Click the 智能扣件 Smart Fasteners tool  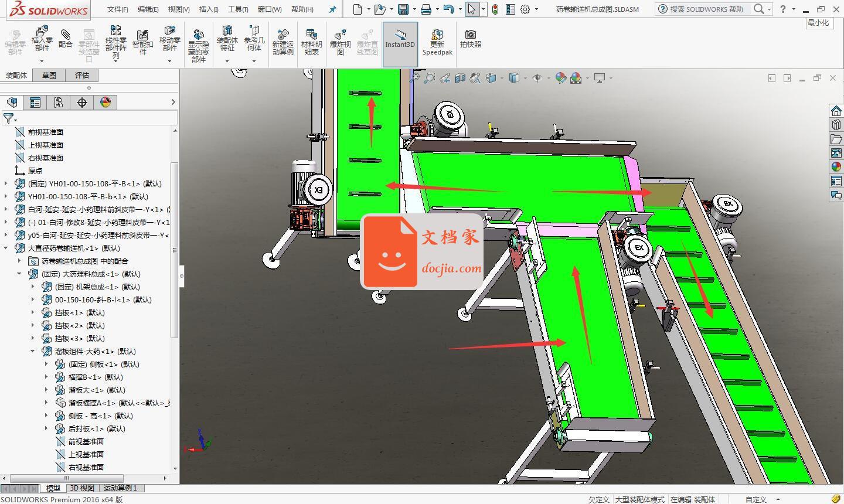point(142,42)
